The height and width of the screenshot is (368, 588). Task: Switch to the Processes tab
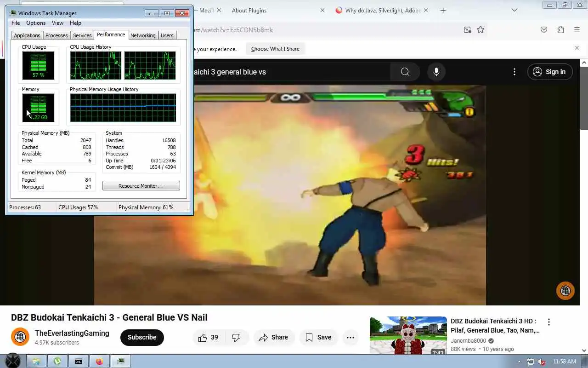[57, 35]
